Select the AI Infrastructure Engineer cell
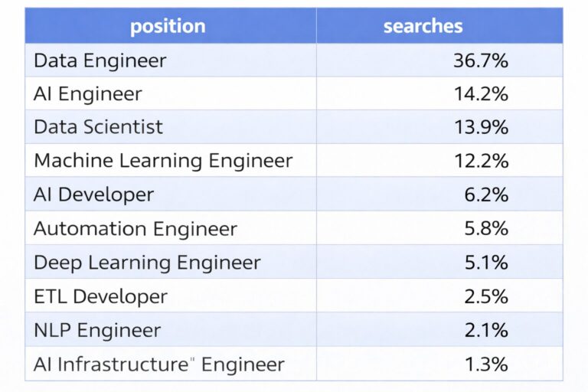The width and height of the screenshot is (588, 392). [x=158, y=364]
